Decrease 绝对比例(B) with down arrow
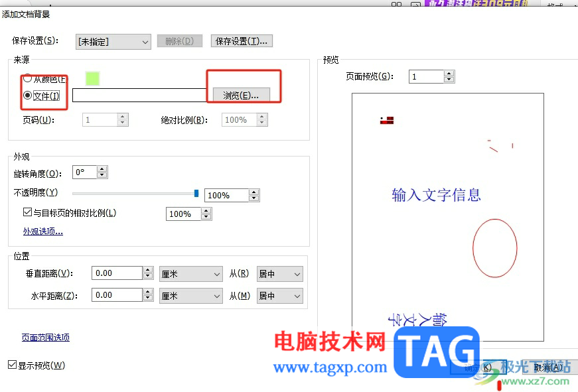The width and height of the screenshot is (578, 392). [262, 123]
